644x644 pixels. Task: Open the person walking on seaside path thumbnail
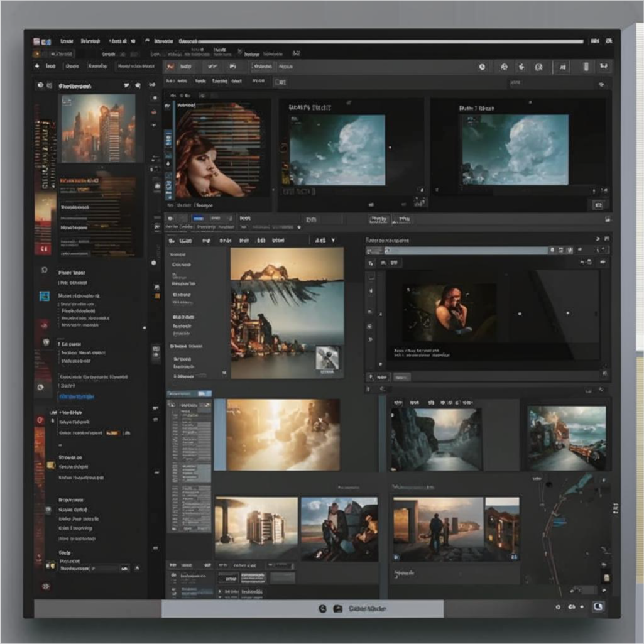(438, 529)
